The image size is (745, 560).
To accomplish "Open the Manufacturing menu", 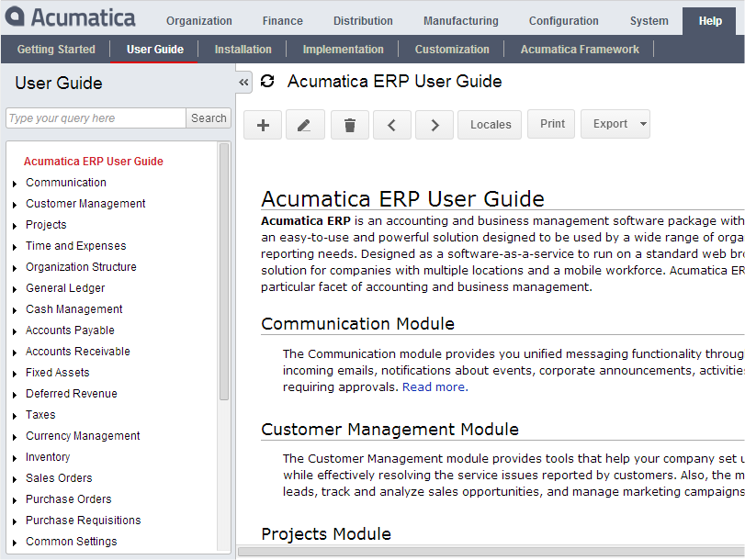I will pos(461,21).
